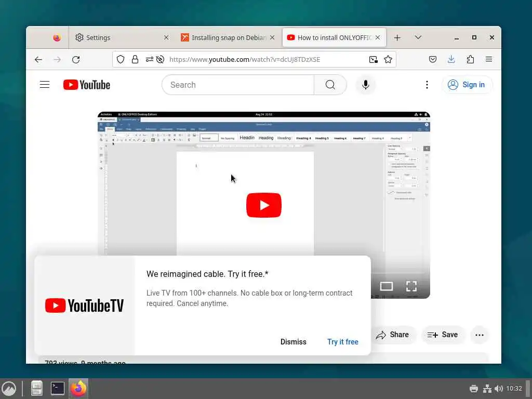
Task: Open Firefox application hamburger menu
Action: pyautogui.click(x=489, y=59)
